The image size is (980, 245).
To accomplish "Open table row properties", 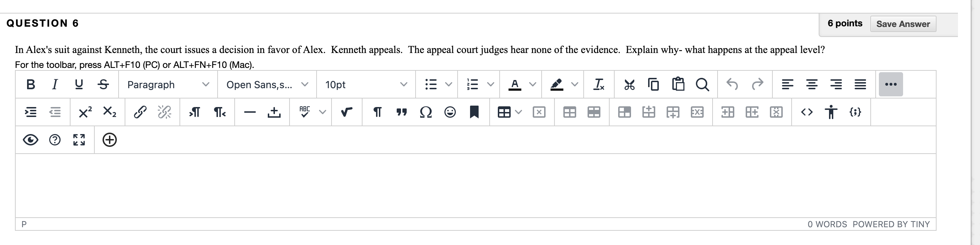I will (x=594, y=112).
